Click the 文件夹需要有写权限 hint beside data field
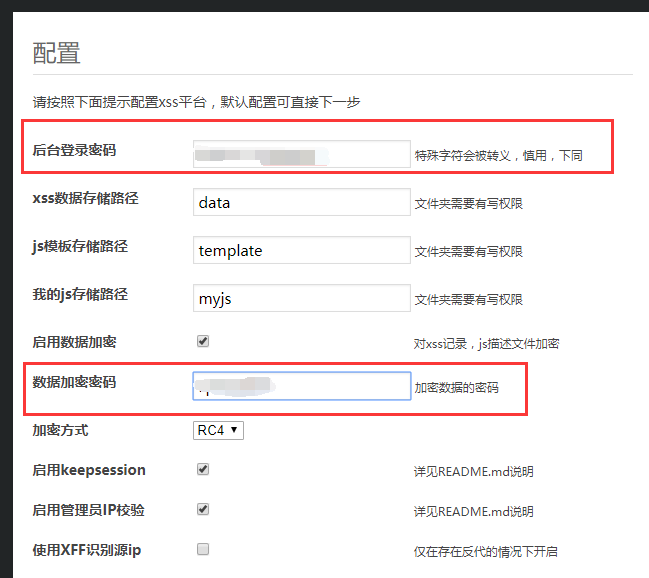Viewport: 649px width, 578px height. click(469, 204)
